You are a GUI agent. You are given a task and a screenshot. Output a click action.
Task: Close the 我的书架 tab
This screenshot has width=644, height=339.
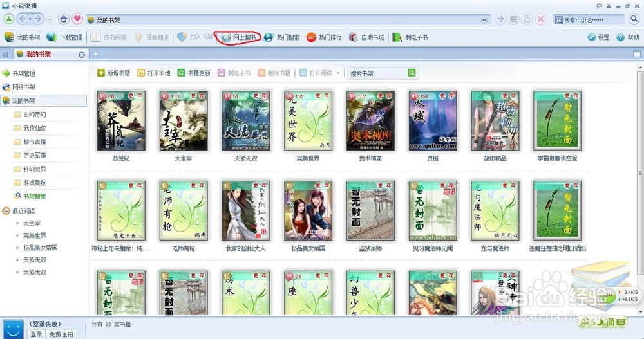pos(82,55)
